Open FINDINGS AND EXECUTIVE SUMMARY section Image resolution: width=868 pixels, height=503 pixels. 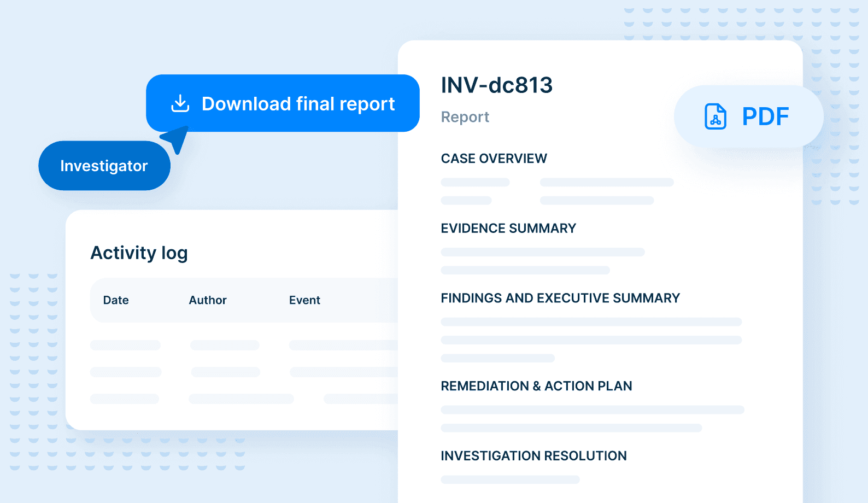tap(560, 298)
